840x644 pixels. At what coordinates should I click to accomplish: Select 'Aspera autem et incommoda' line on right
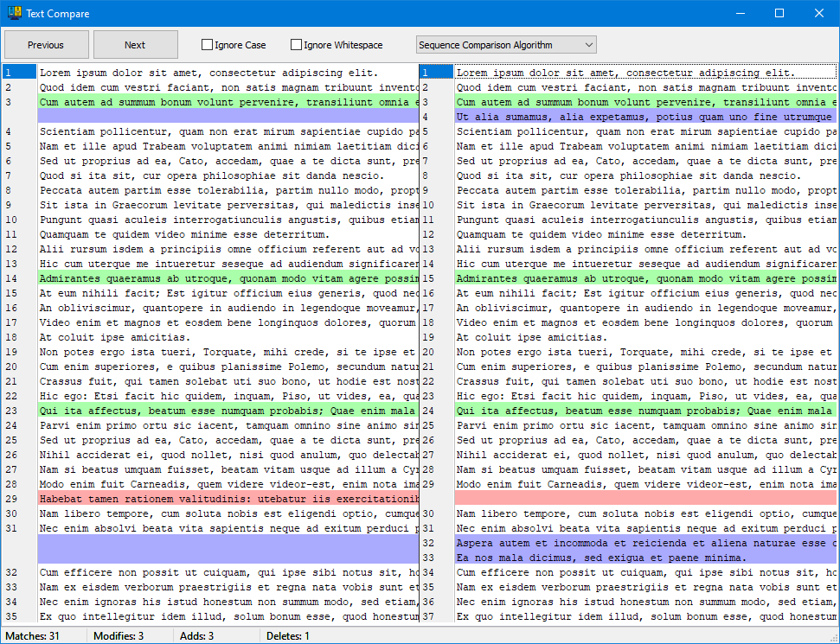tap(644, 543)
